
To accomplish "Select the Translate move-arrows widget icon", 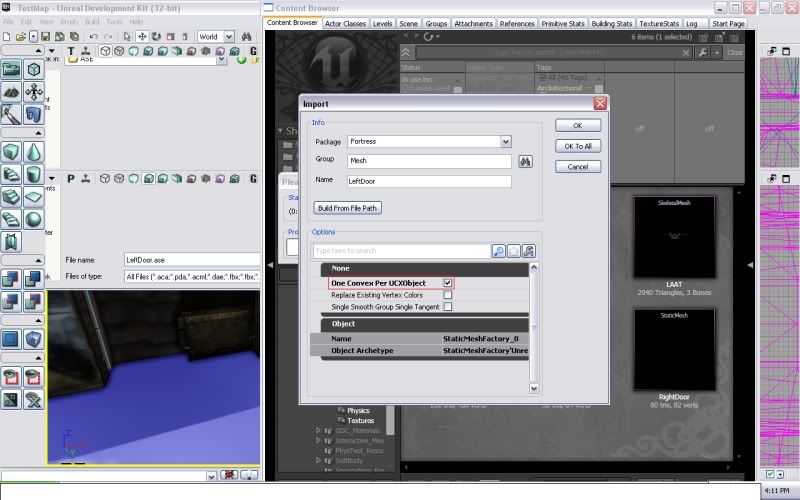I will coord(142,37).
